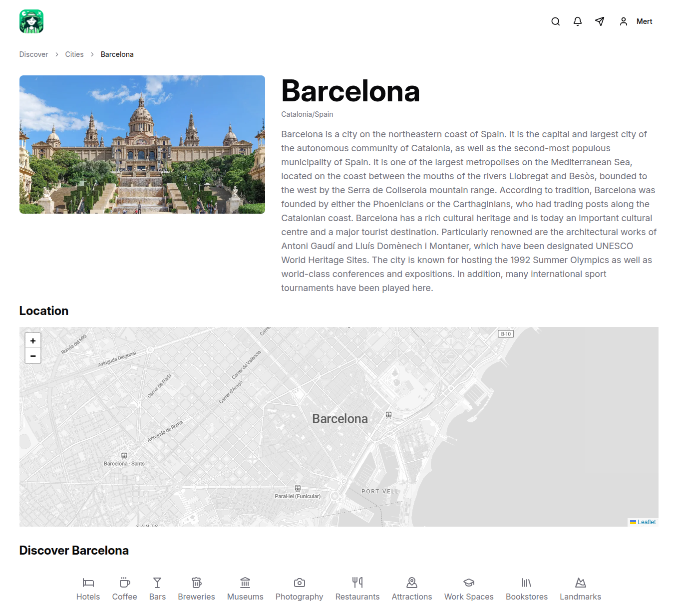Click the Barcelona breadcrumb
Viewport: 676px width, 616px height.
tap(117, 54)
